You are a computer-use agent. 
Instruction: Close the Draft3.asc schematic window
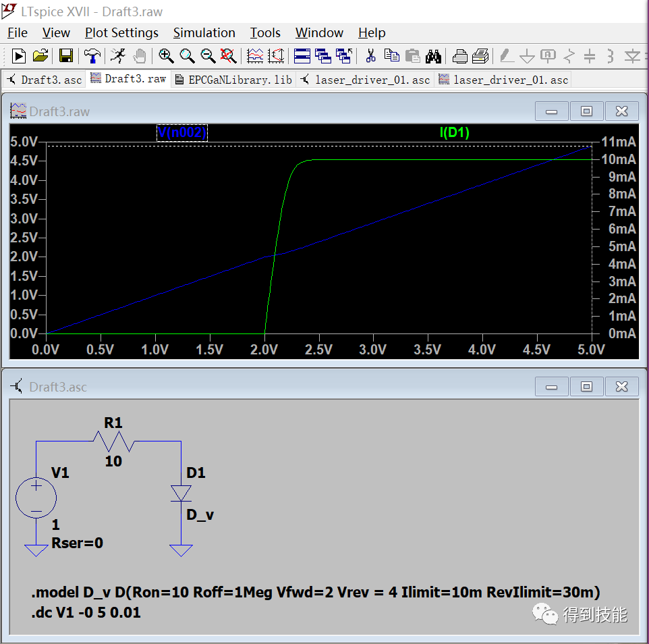[x=622, y=386]
